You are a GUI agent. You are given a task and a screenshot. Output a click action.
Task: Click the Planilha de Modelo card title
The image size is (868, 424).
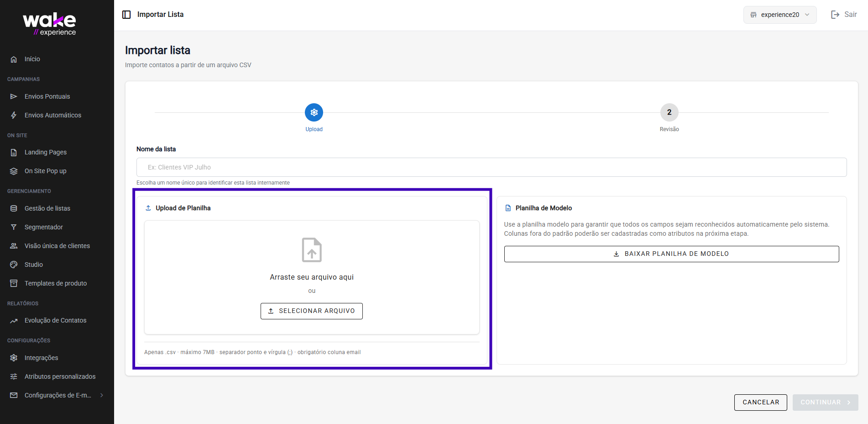544,208
